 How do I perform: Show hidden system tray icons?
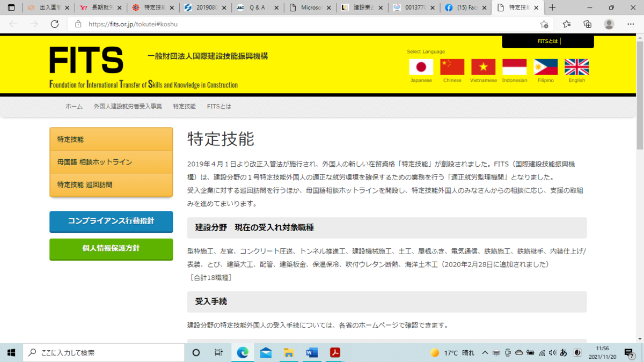[485, 353]
